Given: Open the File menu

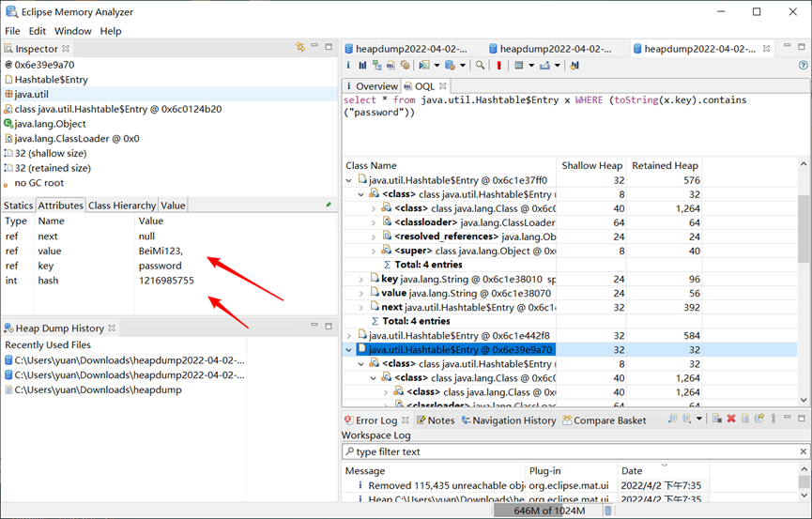Looking at the screenshot, I should (12, 31).
